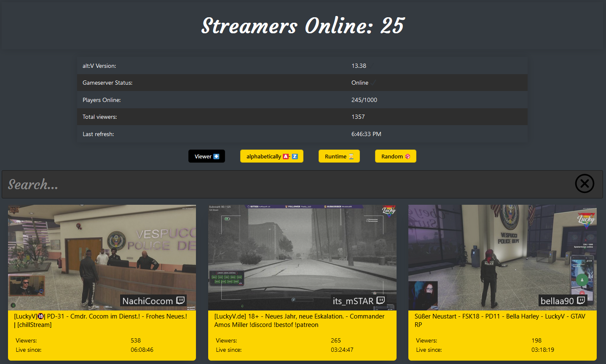
Task: Shuffle streams with Random button
Action: pos(396,156)
